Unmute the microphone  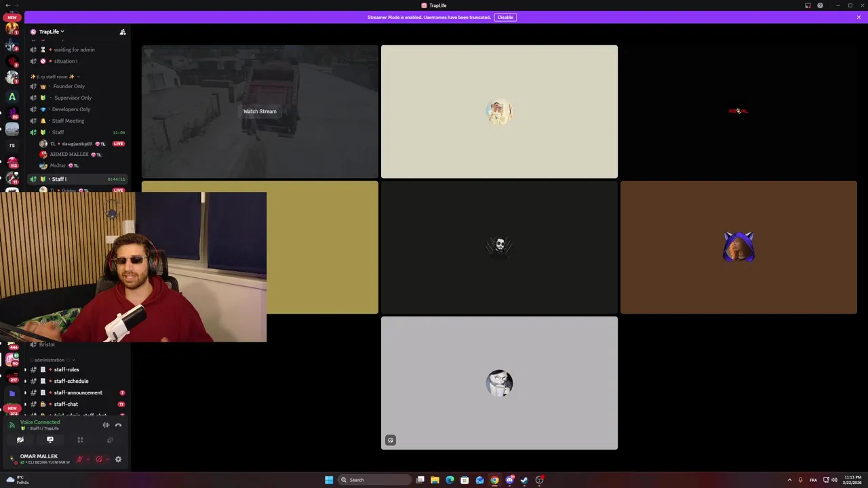click(79, 460)
